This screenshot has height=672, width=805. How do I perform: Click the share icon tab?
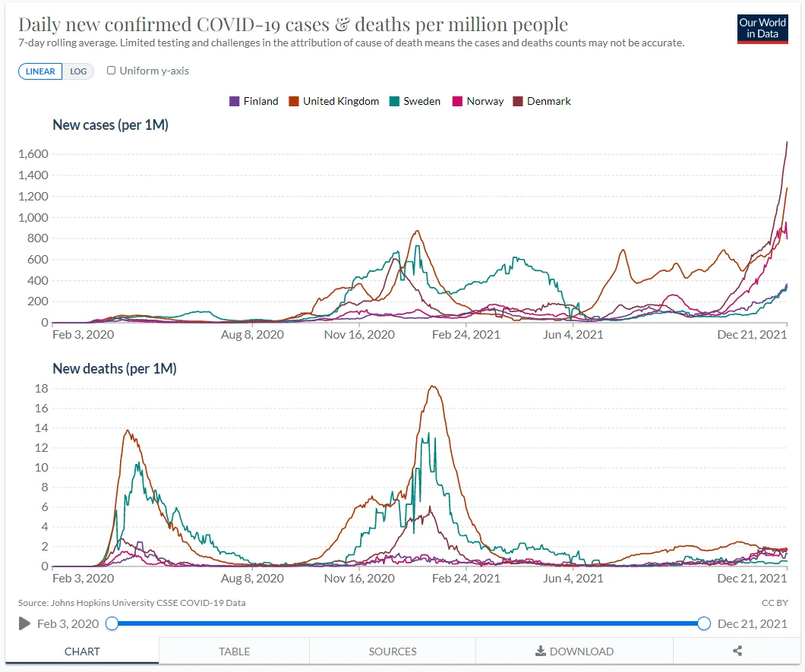pyautogui.click(x=737, y=651)
